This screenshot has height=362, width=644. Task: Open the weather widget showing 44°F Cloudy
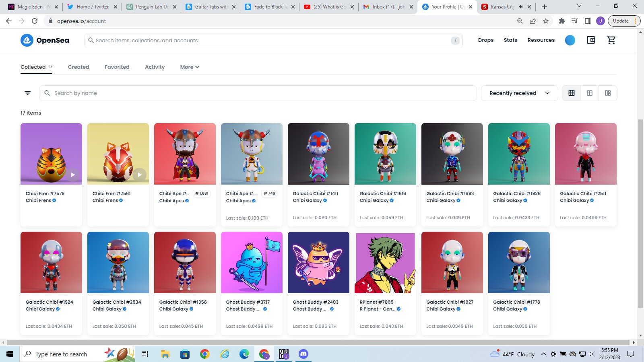pyautogui.click(x=512, y=354)
